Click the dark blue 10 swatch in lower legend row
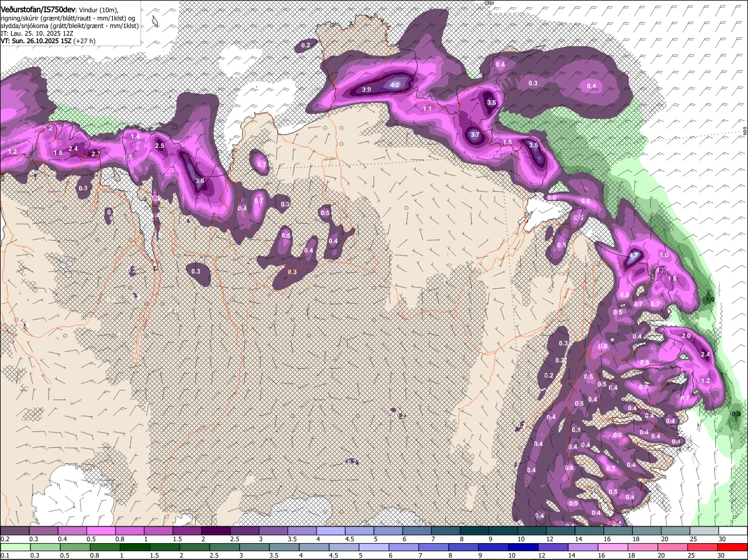This screenshot has height=560, width=748. pyautogui.click(x=525, y=547)
